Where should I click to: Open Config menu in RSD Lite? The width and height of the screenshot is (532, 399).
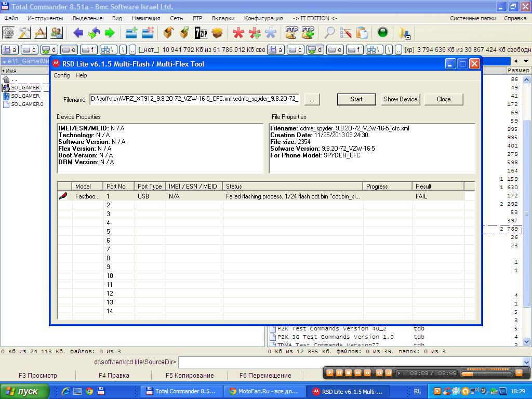(62, 75)
